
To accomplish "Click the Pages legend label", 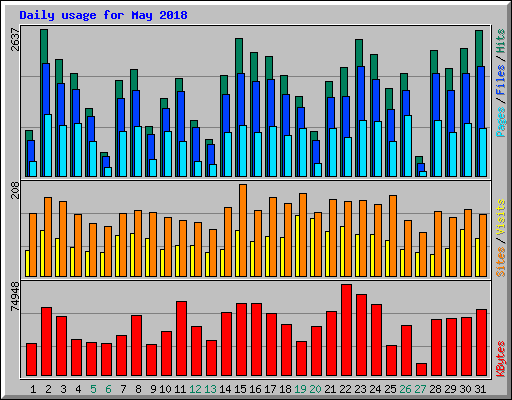I will (501, 122).
